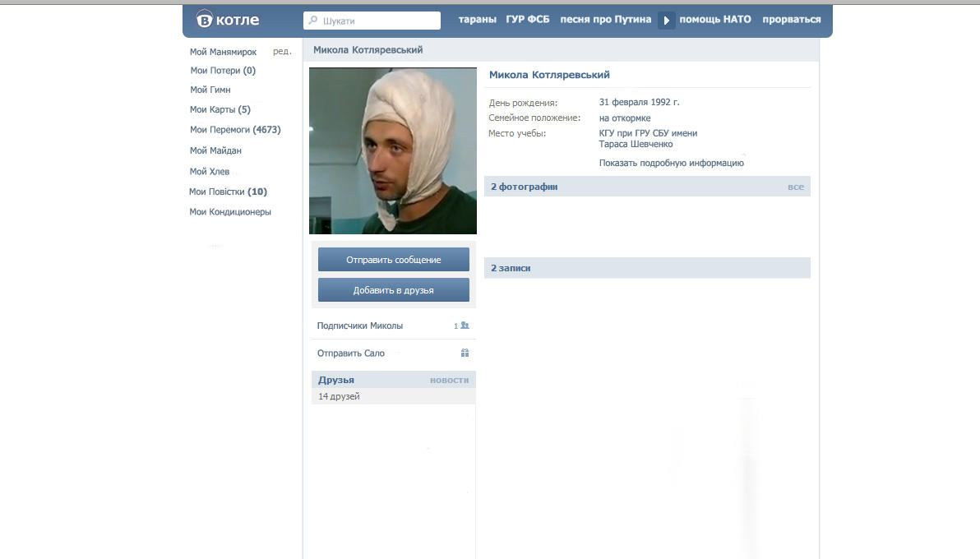Image resolution: width=980 pixels, height=559 pixels.
Task: Click the на откормке status value
Action: pyautogui.click(x=625, y=118)
